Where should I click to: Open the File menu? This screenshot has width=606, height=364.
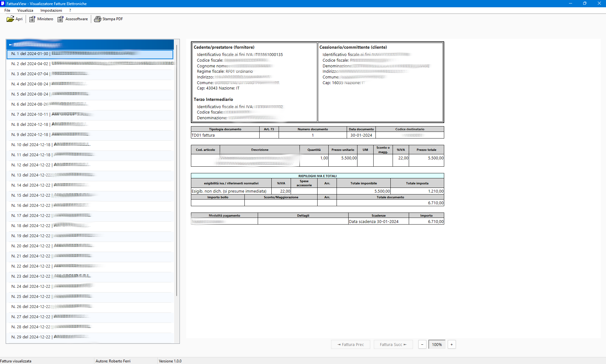point(7,10)
